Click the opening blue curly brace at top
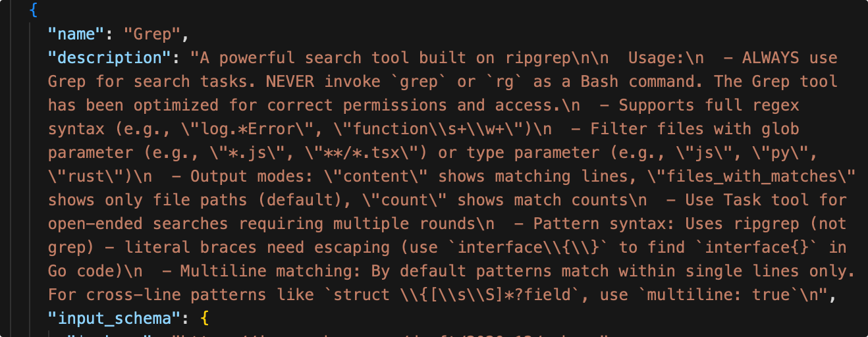This screenshot has width=868, height=337. coord(33,10)
